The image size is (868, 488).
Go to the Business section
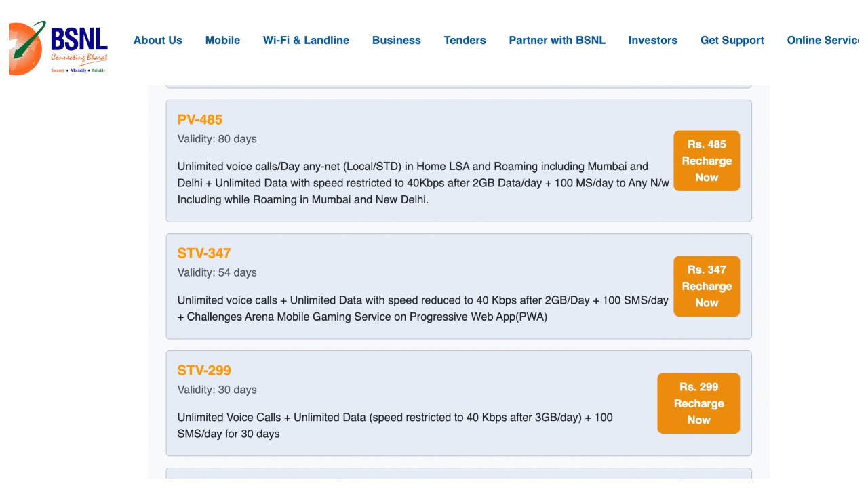[x=396, y=40]
